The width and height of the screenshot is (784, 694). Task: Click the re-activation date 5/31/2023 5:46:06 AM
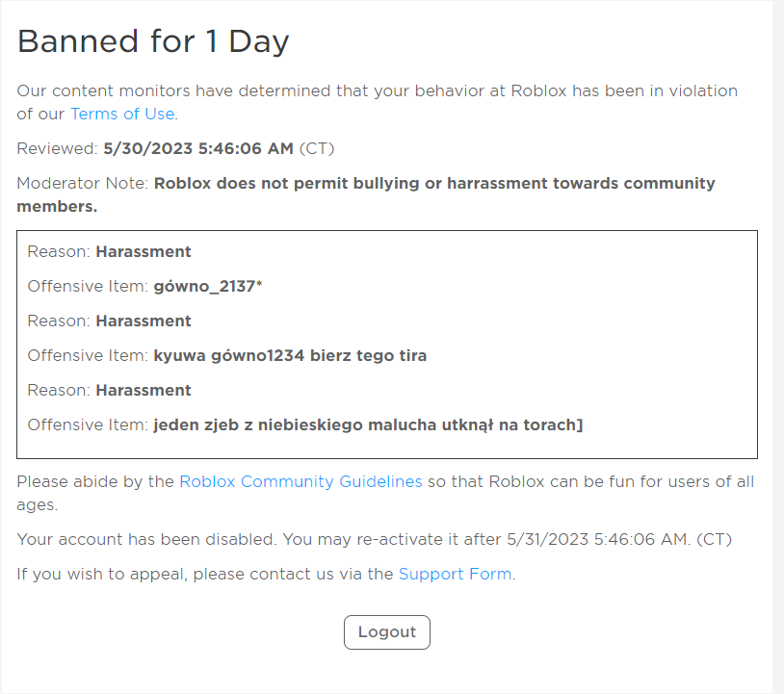pos(598,540)
